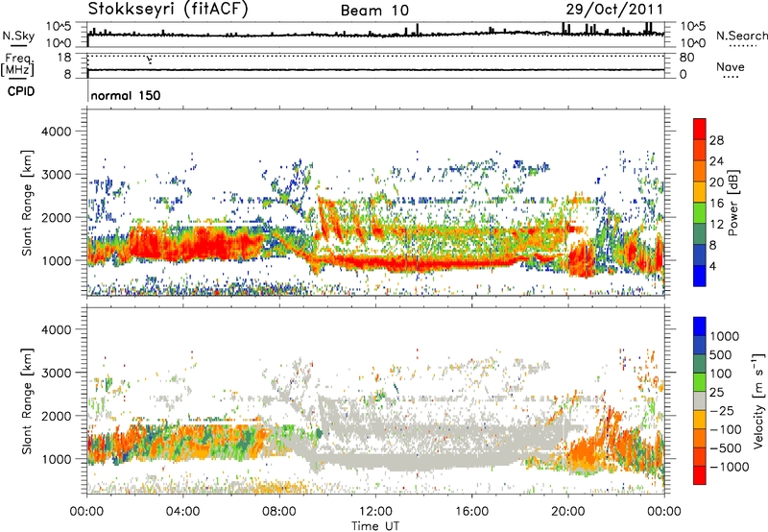
Task: Pick the light green 25-100 Velocity colorbar segment
Action: (x=700, y=382)
